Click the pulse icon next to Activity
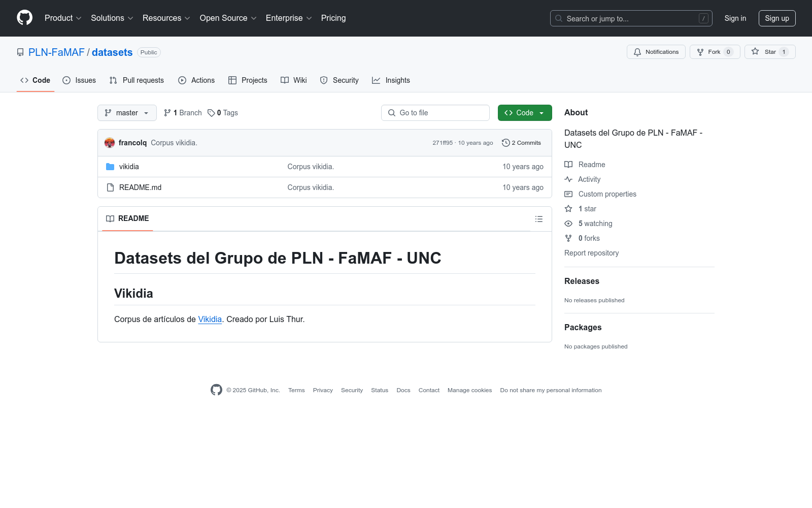Viewport: 812px width, 508px height. (x=568, y=179)
